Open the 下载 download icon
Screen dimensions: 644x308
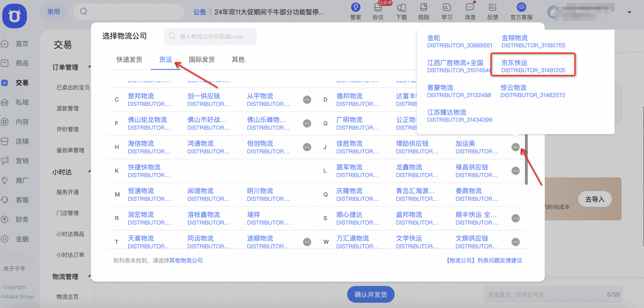(x=401, y=11)
